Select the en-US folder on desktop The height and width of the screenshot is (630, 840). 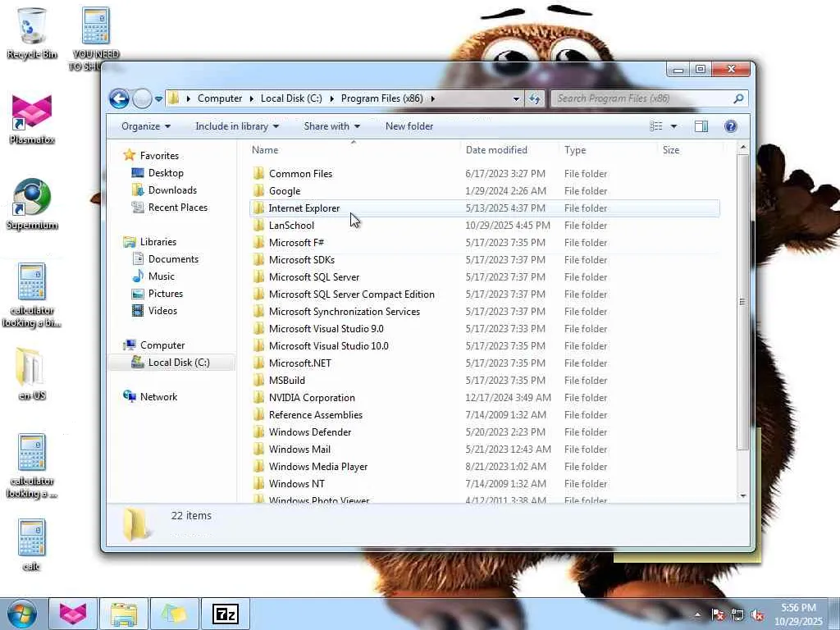click(32, 374)
